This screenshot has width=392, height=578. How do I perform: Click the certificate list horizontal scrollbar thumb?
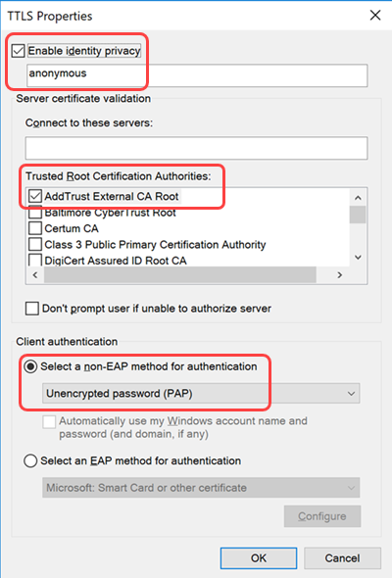point(180,275)
